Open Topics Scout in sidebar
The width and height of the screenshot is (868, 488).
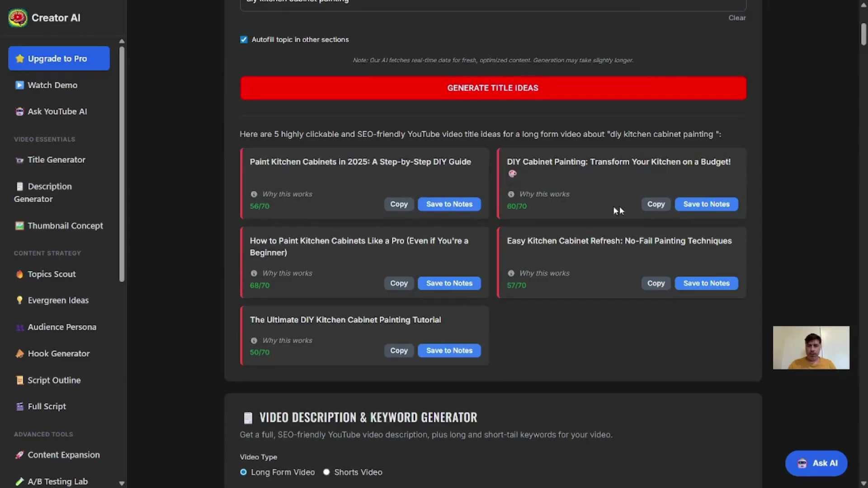tap(52, 274)
